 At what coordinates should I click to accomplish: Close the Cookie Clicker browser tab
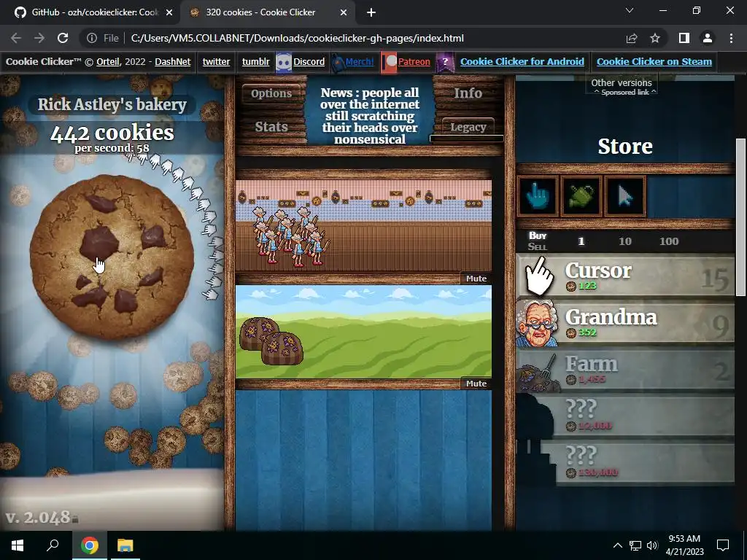[x=344, y=12]
